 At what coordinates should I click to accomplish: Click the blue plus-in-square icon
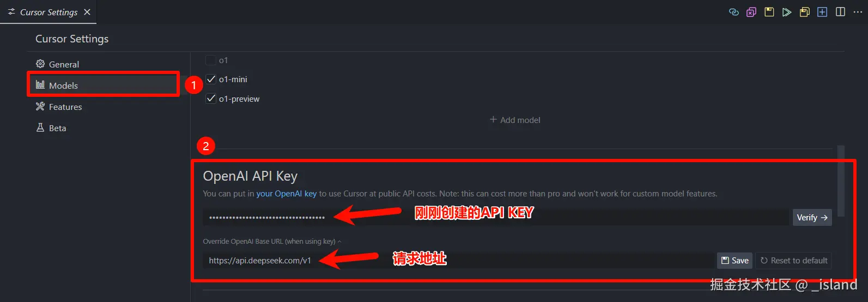point(822,12)
